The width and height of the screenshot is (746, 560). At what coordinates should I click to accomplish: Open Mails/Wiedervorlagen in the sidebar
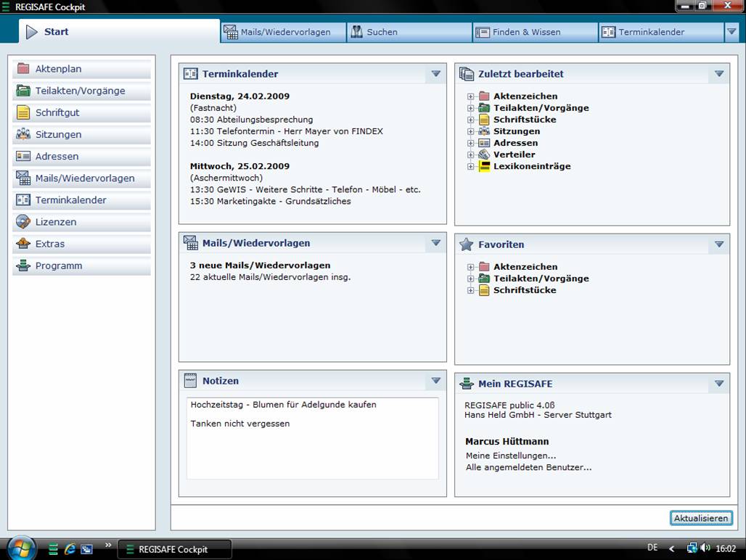81,178
